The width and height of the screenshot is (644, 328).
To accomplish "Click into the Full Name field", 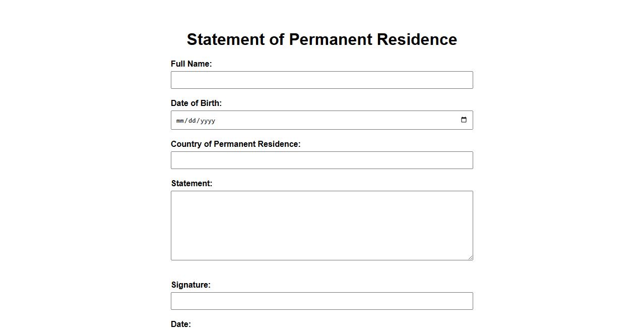I will pos(321,80).
